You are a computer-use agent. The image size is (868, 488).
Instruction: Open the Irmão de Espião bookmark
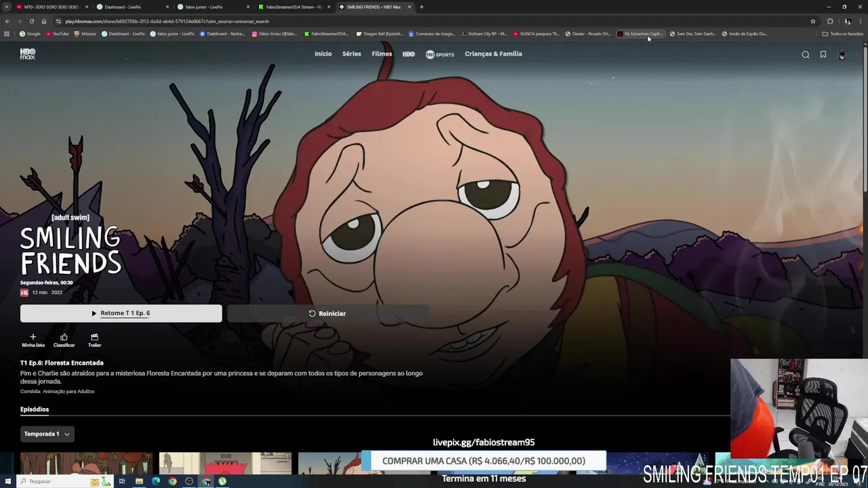tap(745, 34)
